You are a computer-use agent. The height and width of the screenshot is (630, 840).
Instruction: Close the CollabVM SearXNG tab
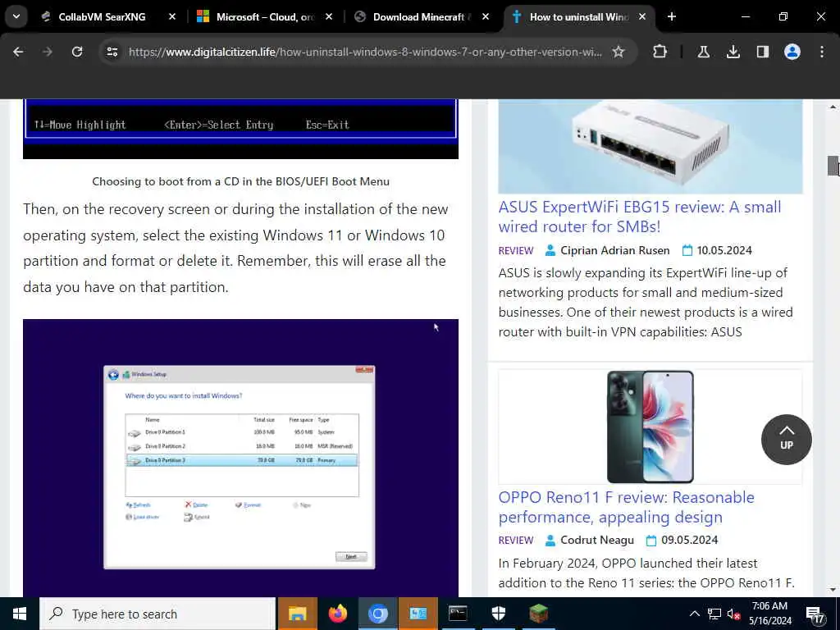coord(172,17)
